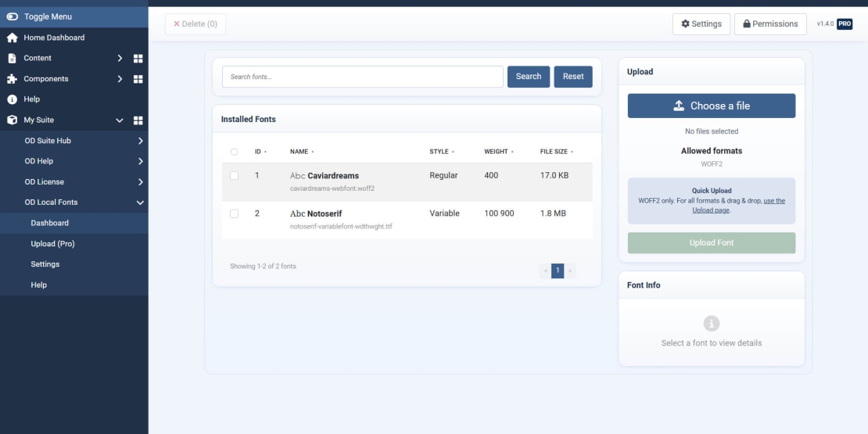Open Home Dashboard house icon

pyautogui.click(x=13, y=38)
